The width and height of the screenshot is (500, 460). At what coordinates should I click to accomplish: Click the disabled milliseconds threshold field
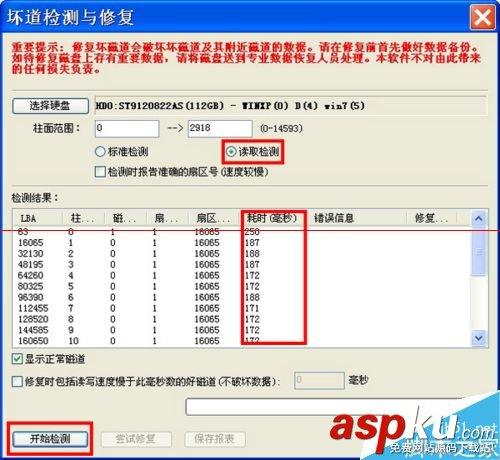point(319,381)
